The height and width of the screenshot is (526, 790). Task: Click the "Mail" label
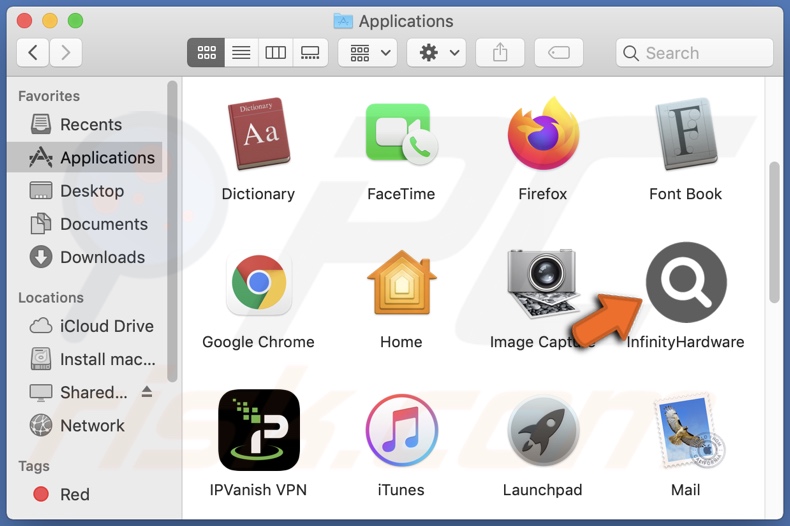coord(686,490)
